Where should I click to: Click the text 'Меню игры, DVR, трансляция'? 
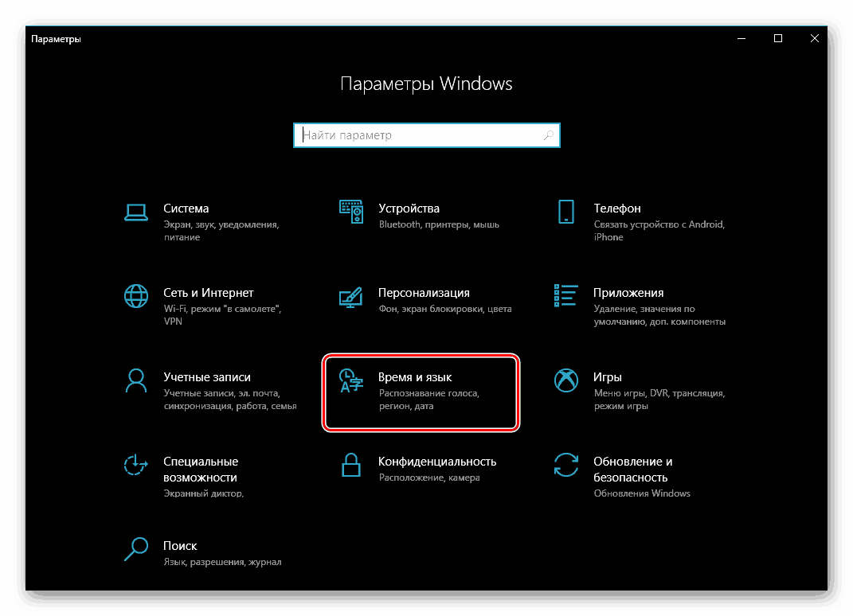click(x=659, y=393)
